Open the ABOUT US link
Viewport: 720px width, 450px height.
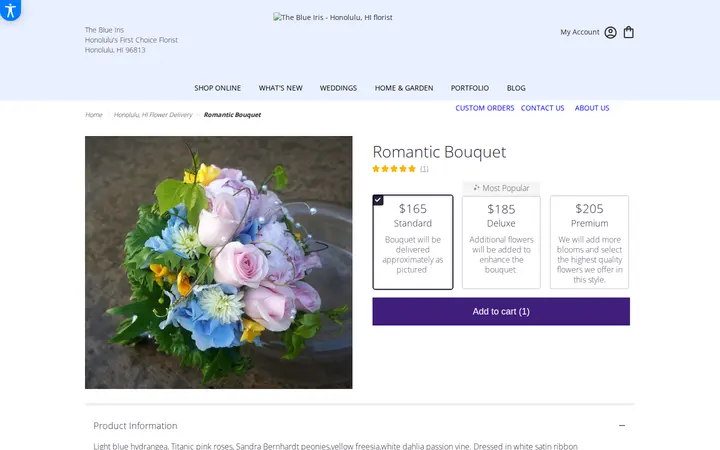point(592,108)
